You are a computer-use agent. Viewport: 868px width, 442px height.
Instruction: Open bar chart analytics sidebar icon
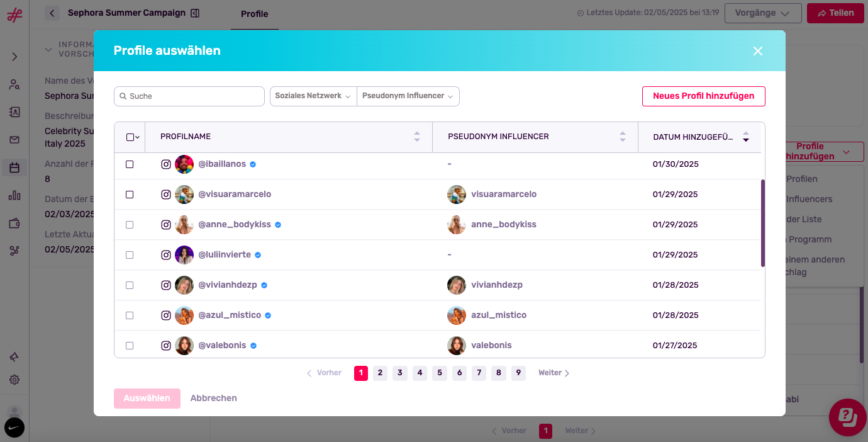14,195
